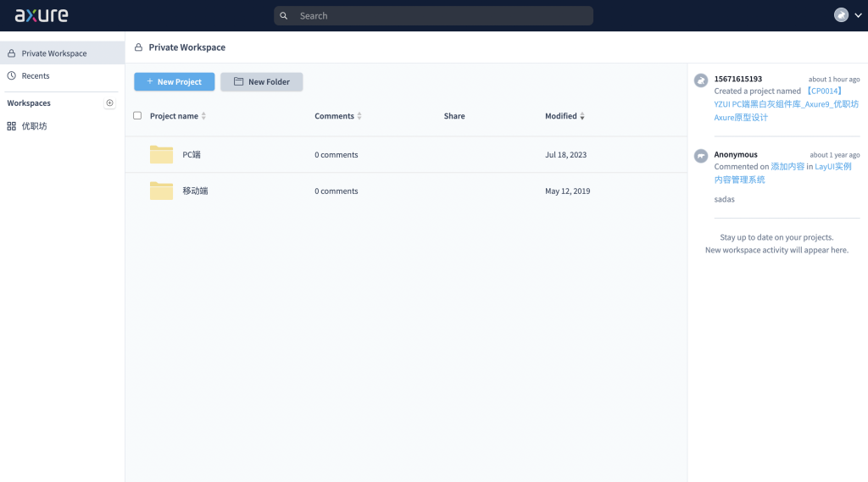Open the account avatar dropdown menu
This screenshot has height=482, width=868.
click(x=849, y=15)
